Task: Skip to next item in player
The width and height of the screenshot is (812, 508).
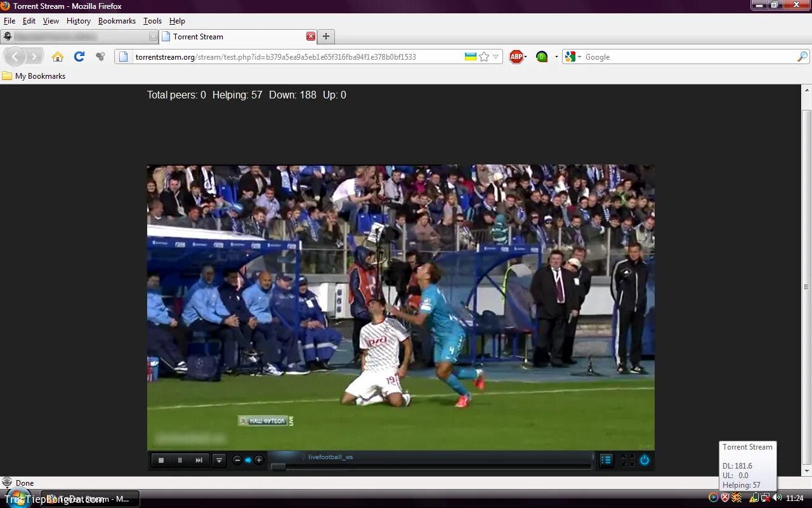Action: (x=199, y=460)
